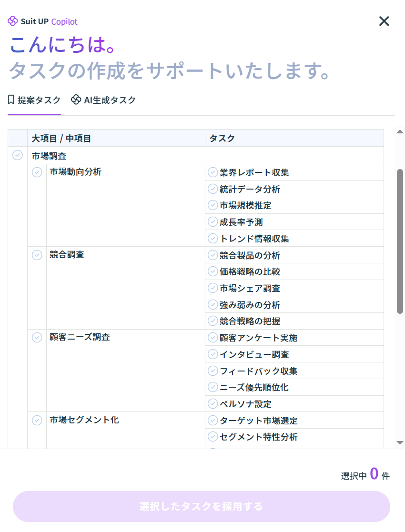Select the 顧客ニーズ調査 group check circle

[x=37, y=337]
